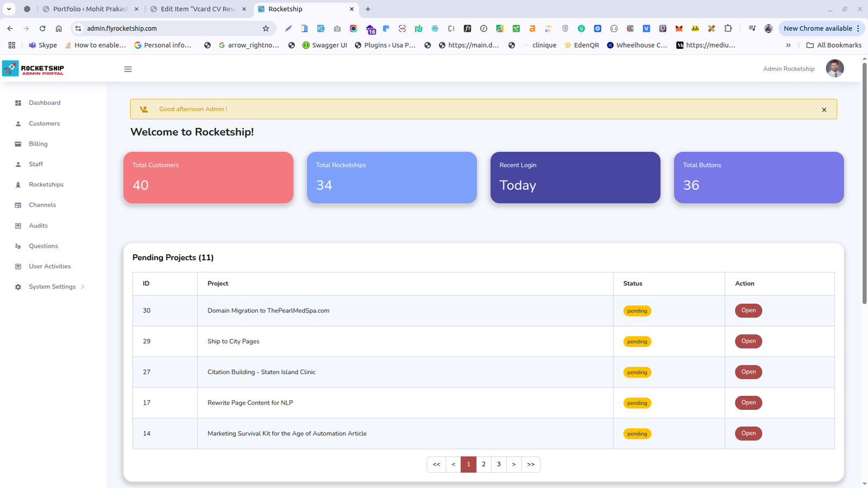
Task: Select the Customers sidebar icon
Action: 18,123
